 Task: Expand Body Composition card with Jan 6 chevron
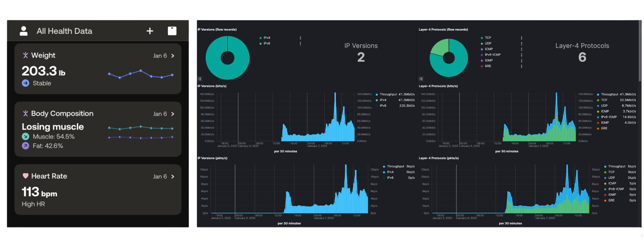point(173,114)
